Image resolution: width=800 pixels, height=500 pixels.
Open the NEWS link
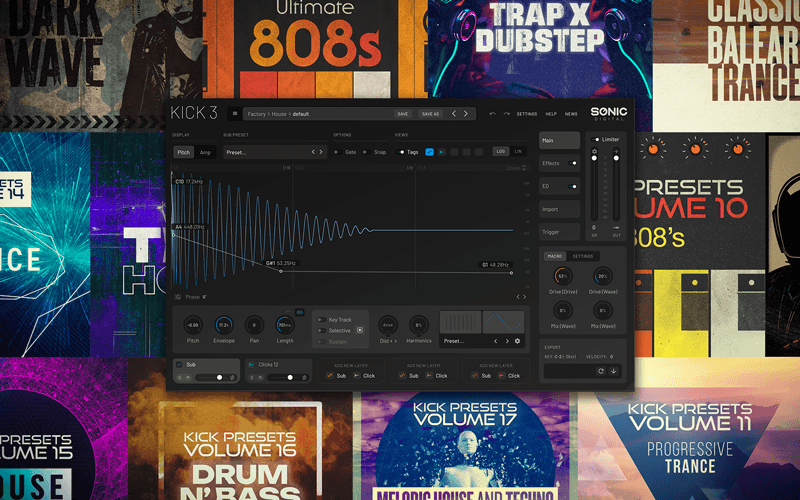[571, 114]
